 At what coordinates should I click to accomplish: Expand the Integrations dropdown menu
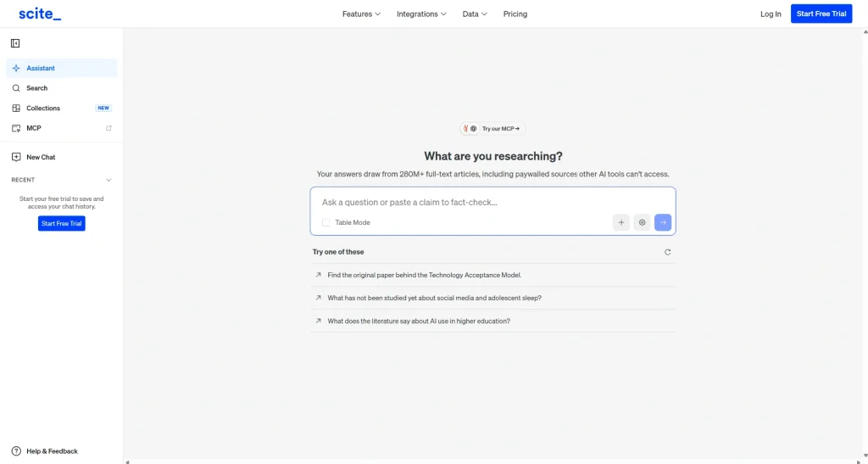point(421,14)
